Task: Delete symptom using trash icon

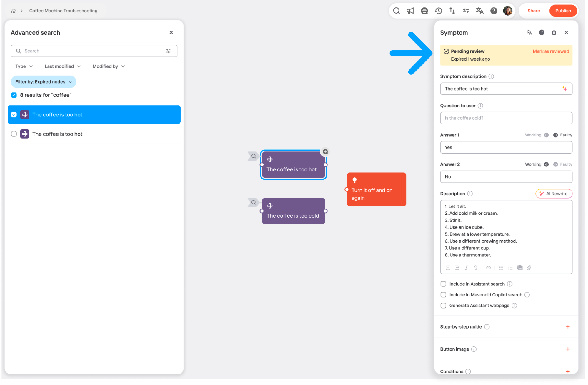Action: [x=554, y=32]
